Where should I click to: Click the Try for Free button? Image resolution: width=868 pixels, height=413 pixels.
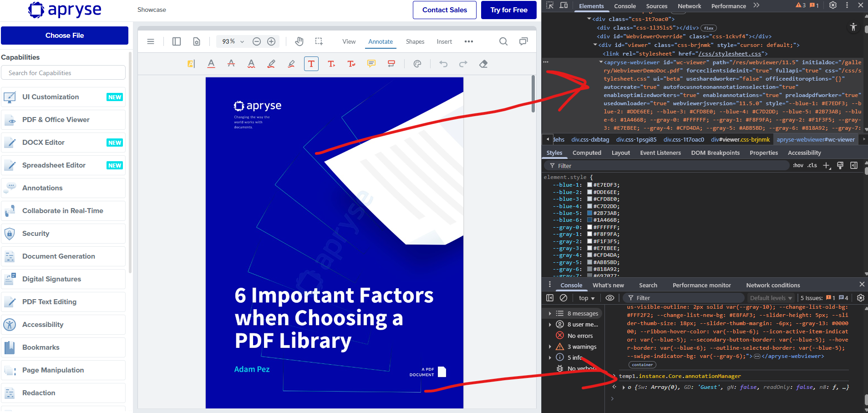pyautogui.click(x=509, y=10)
